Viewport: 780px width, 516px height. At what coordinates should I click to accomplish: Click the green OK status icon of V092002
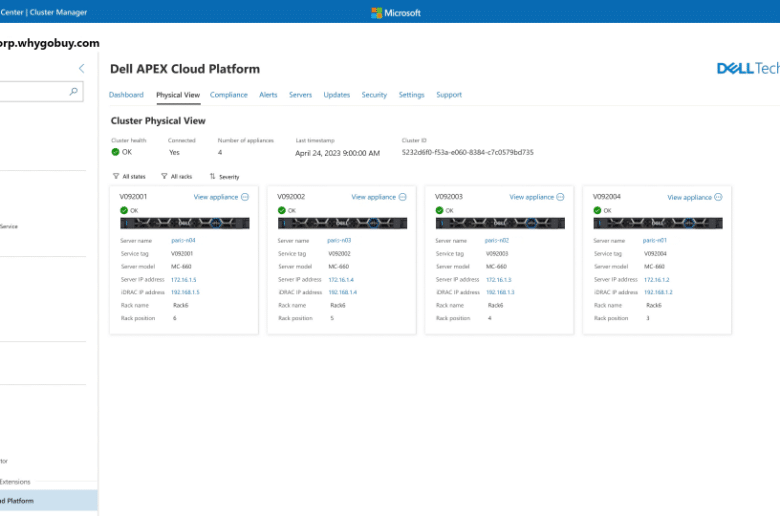point(282,210)
